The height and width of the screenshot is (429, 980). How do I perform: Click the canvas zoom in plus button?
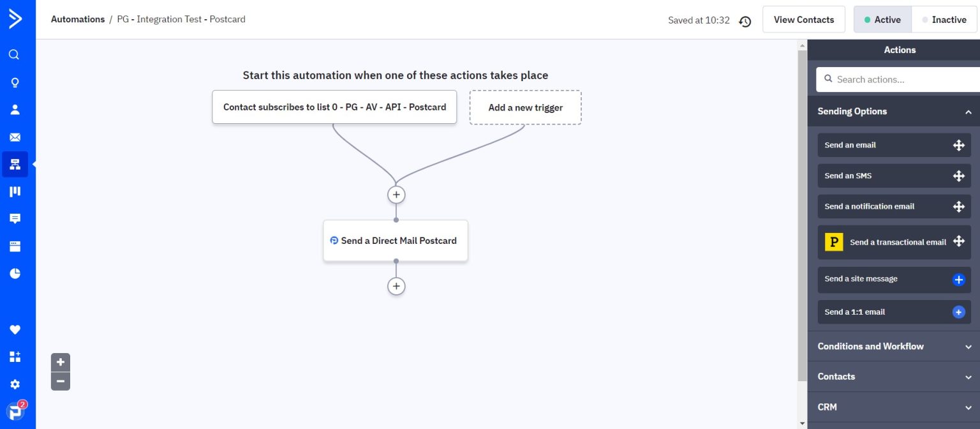coord(61,362)
